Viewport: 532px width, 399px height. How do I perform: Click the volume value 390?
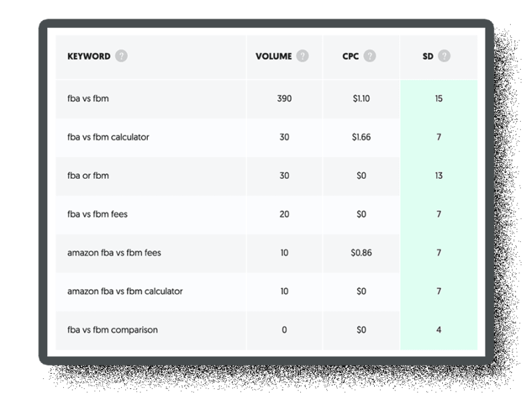pyautogui.click(x=284, y=98)
